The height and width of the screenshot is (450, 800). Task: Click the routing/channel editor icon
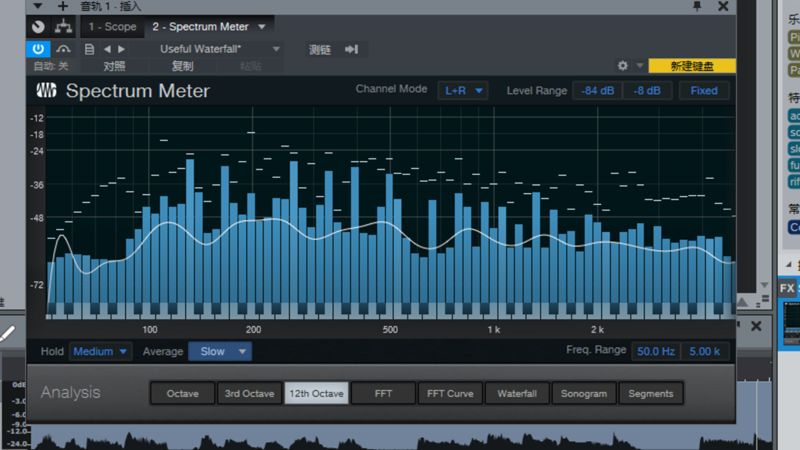64,27
